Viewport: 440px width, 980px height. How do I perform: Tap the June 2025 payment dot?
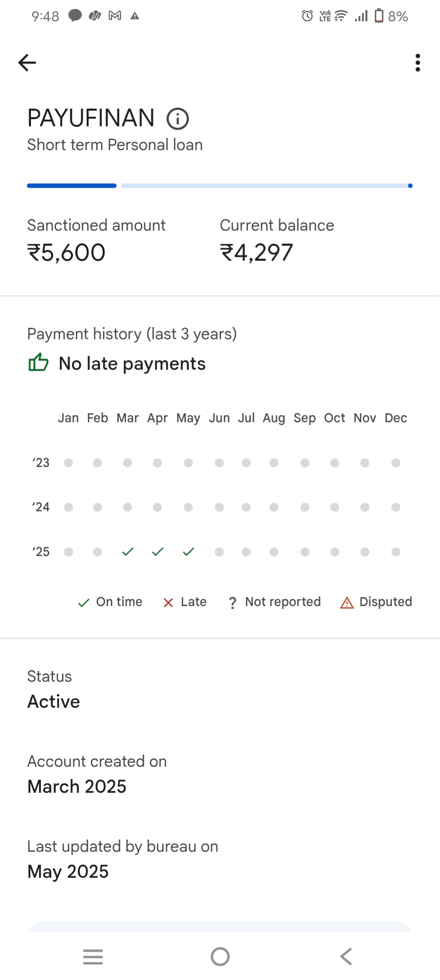pos(219,552)
